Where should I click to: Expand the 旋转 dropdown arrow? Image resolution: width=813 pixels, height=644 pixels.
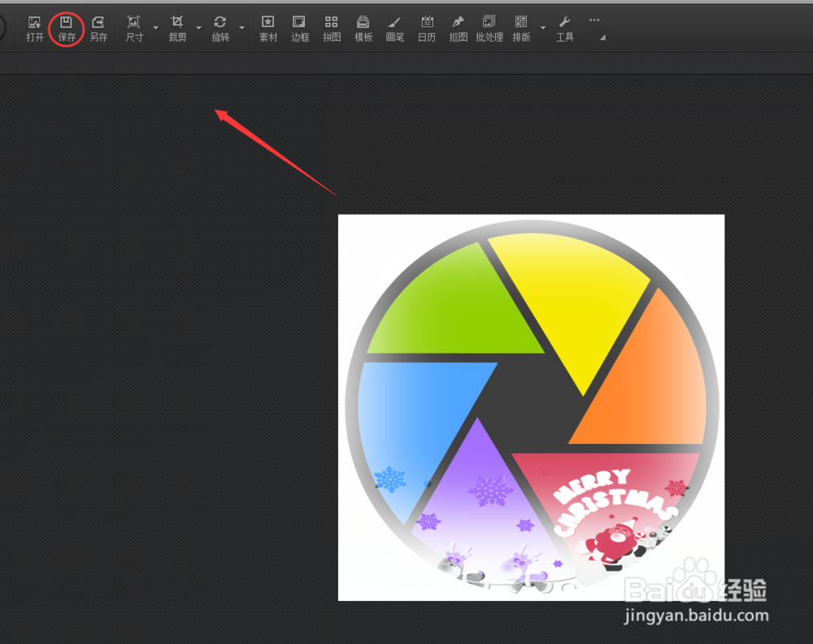[241, 28]
